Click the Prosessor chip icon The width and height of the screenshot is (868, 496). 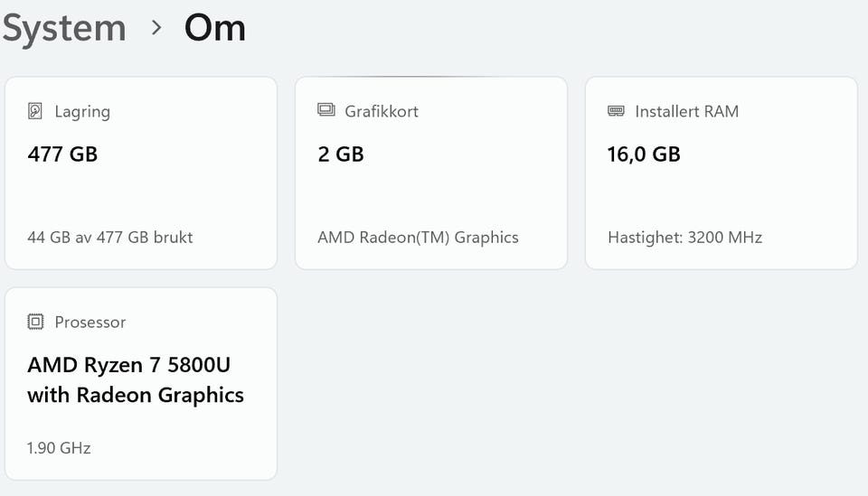point(36,322)
